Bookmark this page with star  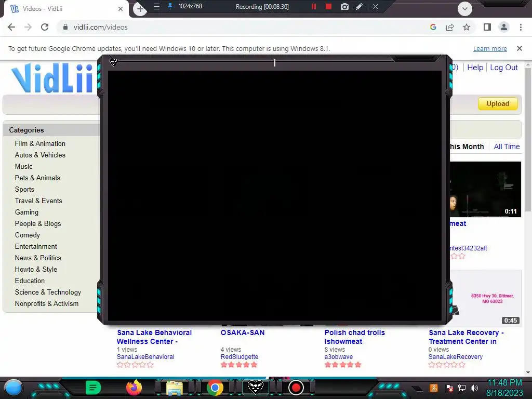coord(467,27)
